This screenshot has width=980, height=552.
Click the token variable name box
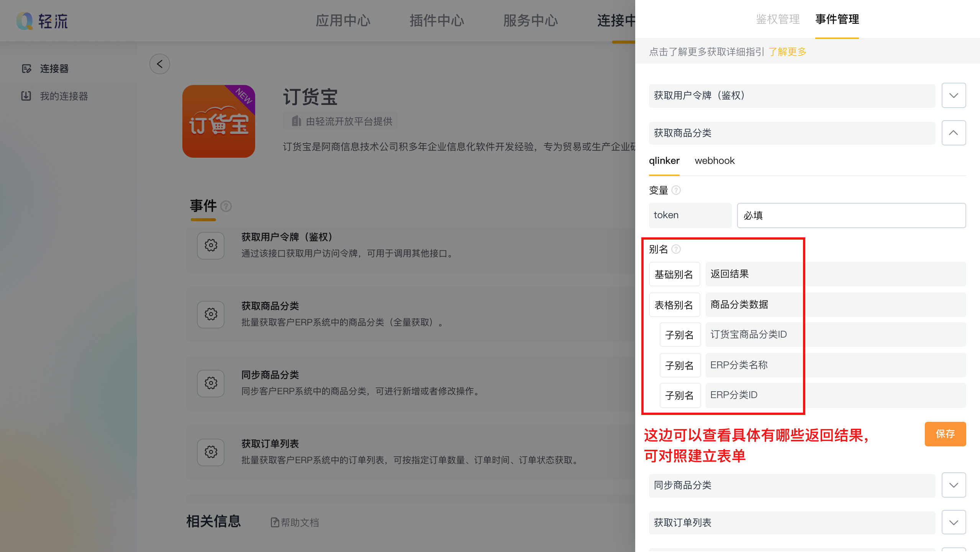point(690,216)
